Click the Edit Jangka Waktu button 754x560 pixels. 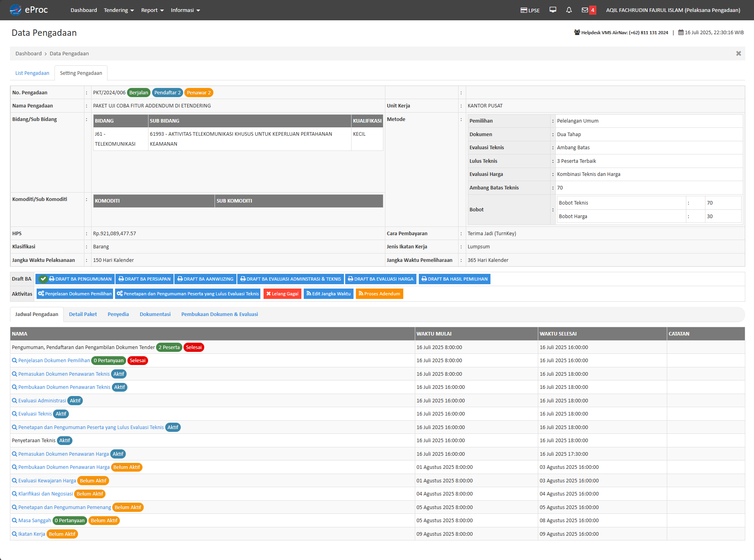(328, 294)
